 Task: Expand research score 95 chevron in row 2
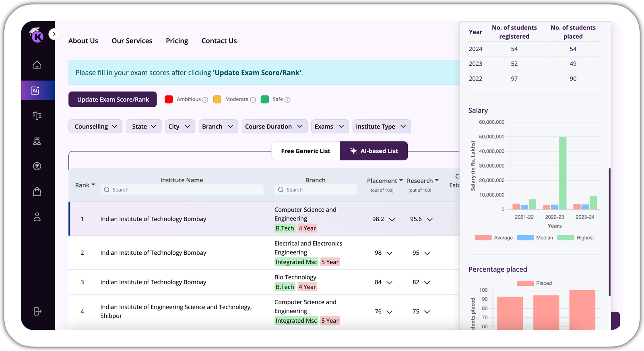tap(427, 253)
